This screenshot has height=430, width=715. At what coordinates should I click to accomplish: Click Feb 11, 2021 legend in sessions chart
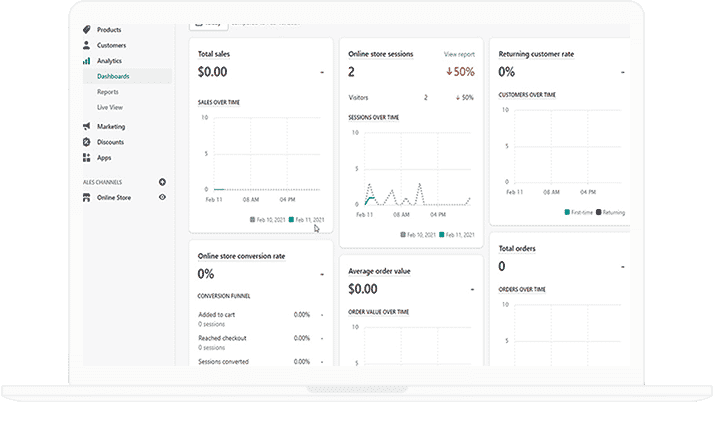pyautogui.click(x=457, y=234)
